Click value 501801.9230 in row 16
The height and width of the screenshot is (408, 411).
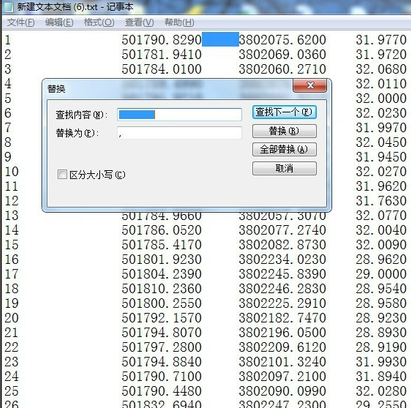click(x=161, y=259)
